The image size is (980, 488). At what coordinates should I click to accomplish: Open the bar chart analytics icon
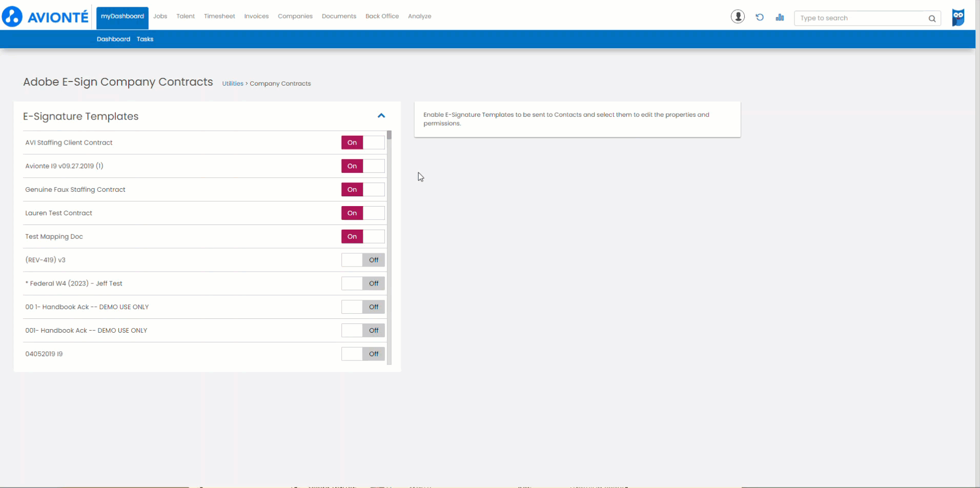(x=780, y=17)
